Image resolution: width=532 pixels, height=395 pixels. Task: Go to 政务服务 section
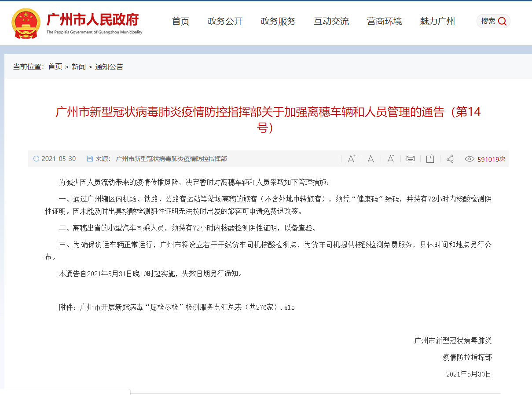pyautogui.click(x=278, y=21)
